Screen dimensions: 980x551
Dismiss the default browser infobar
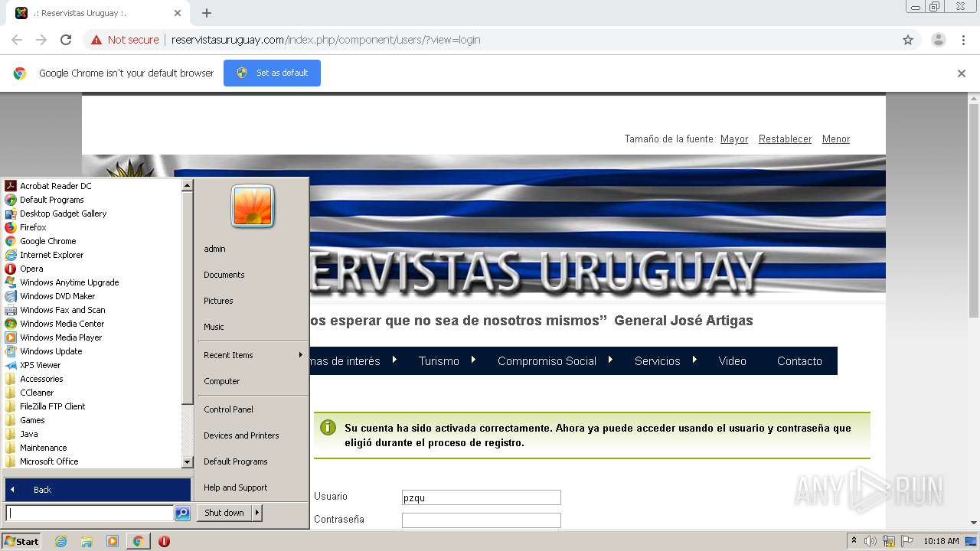point(962,73)
